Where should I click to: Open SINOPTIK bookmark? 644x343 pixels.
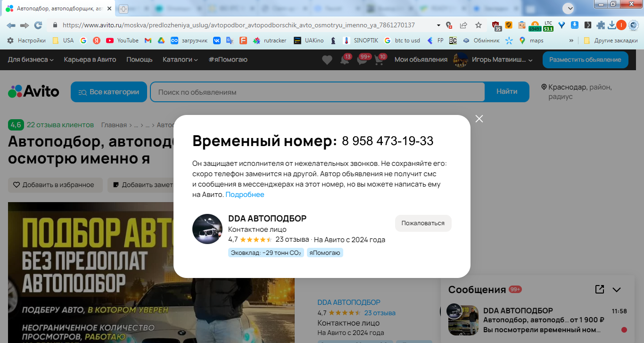coord(361,41)
